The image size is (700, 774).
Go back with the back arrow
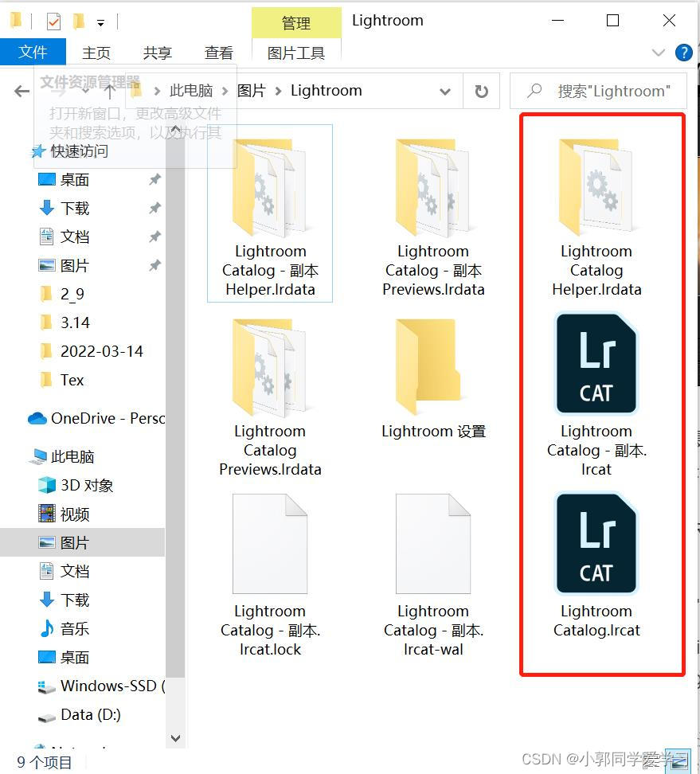pyautogui.click(x=22, y=92)
